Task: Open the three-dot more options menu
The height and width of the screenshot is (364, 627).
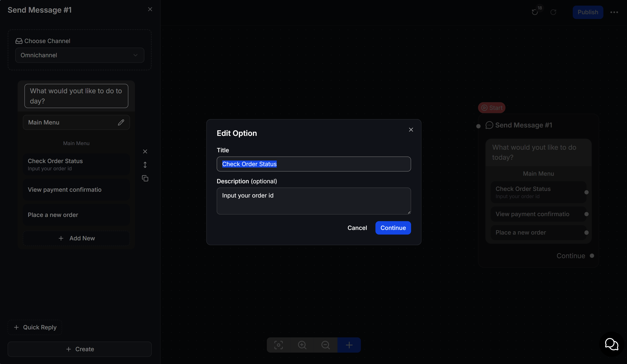Action: click(614, 12)
